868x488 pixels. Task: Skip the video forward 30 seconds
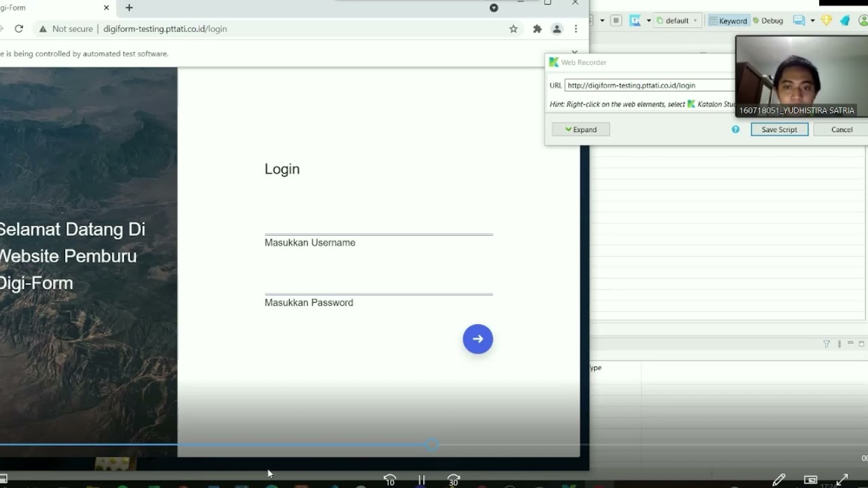(x=454, y=480)
